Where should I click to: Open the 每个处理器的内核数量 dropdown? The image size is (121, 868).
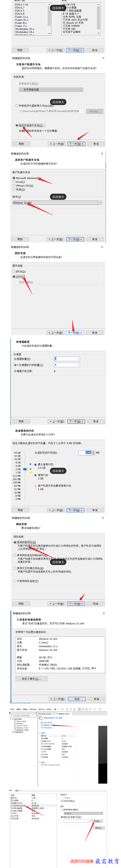click(x=67, y=365)
